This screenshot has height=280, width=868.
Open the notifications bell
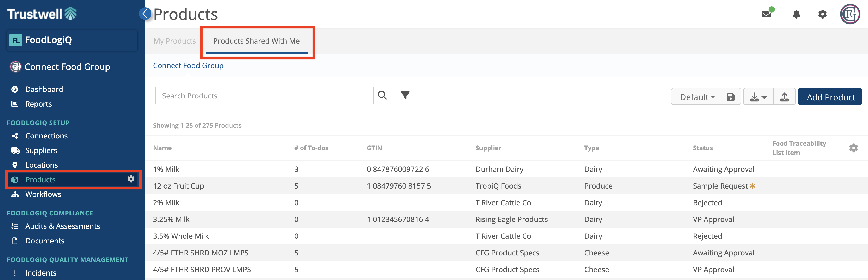point(796,14)
